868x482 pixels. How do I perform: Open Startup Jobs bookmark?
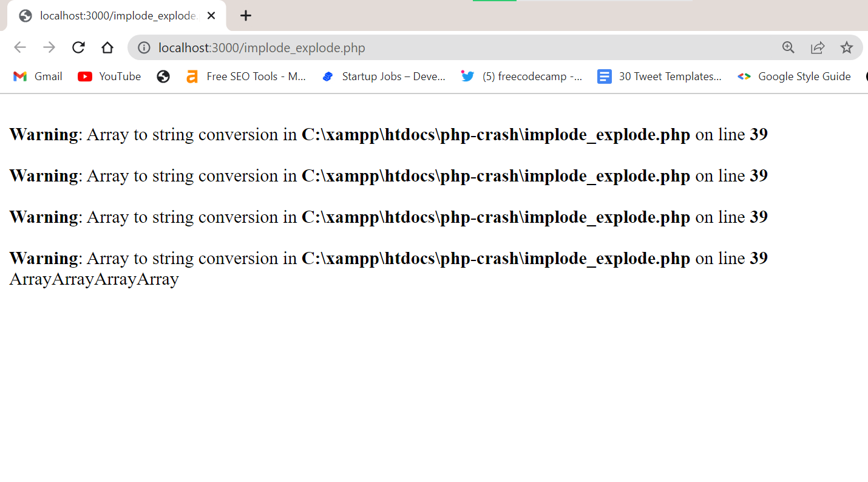point(384,76)
